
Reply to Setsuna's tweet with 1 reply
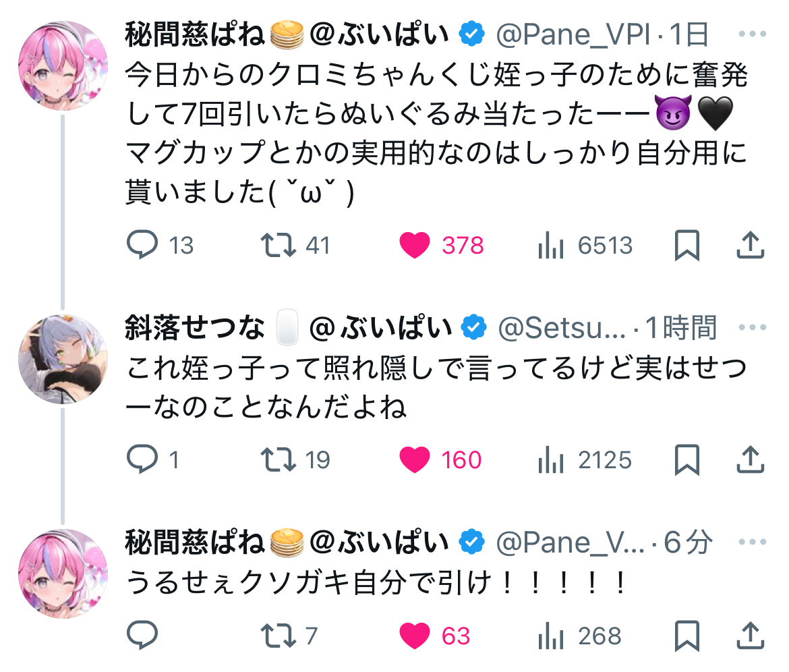142,460
